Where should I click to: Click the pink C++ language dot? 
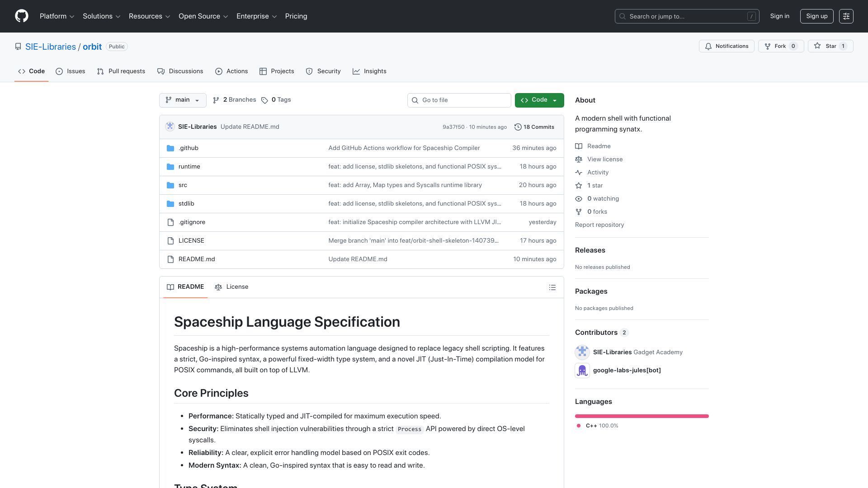[x=579, y=426]
